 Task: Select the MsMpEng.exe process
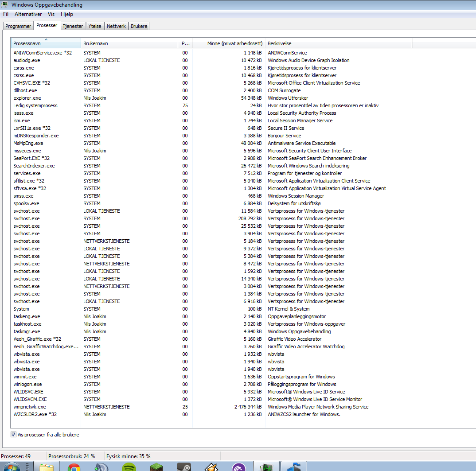(x=211, y=143)
